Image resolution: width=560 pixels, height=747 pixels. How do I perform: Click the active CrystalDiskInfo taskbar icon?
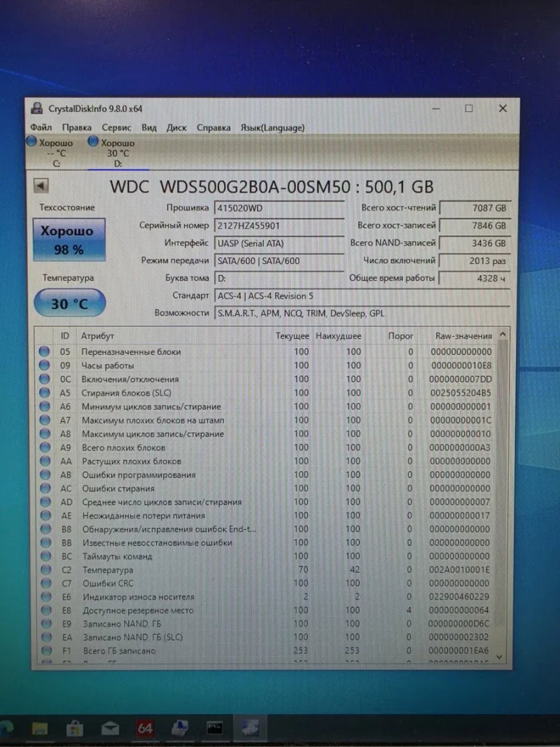point(249,728)
